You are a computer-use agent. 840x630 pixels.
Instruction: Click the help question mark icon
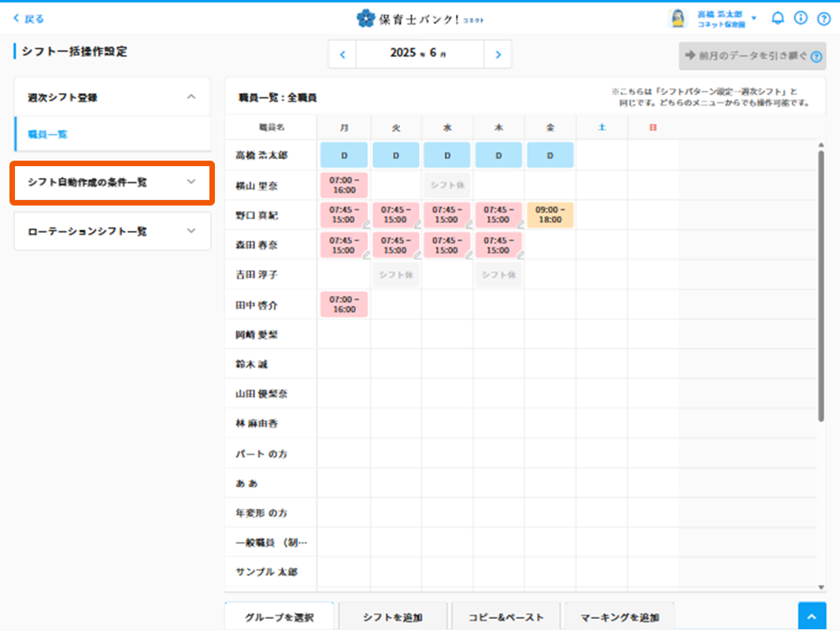click(x=823, y=18)
